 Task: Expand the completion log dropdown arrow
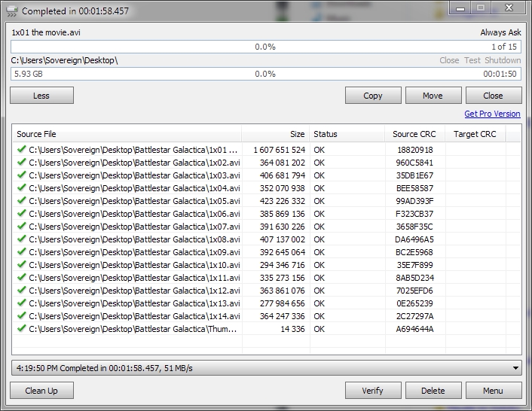515,368
